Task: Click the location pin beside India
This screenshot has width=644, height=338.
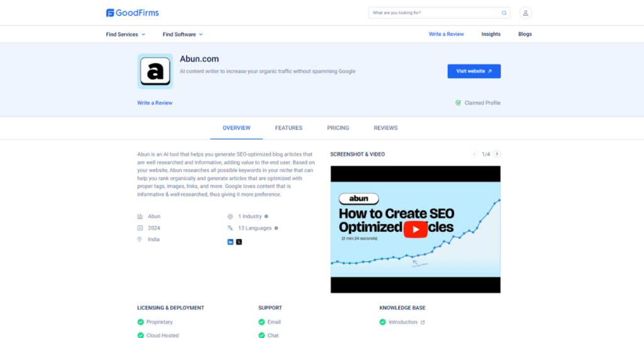Action: point(140,239)
